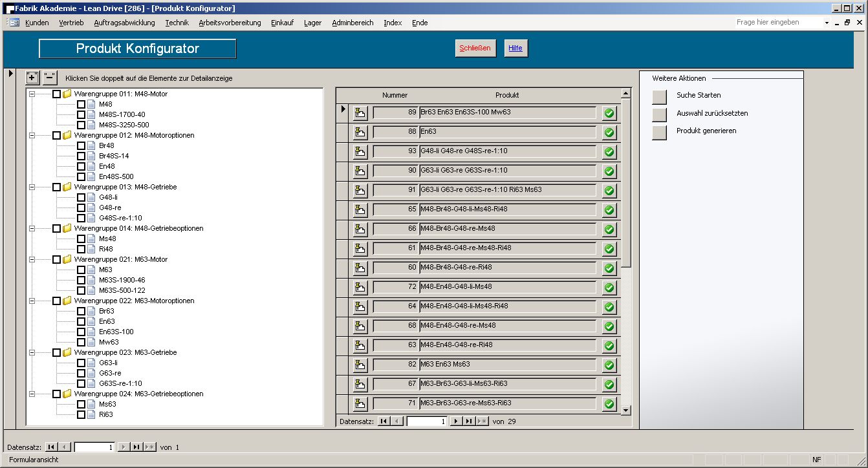Screen dimensions: 868x468
Task: Collapse Warengruppe 024: M63-Getriebeoptionen node
Action: click(32, 394)
